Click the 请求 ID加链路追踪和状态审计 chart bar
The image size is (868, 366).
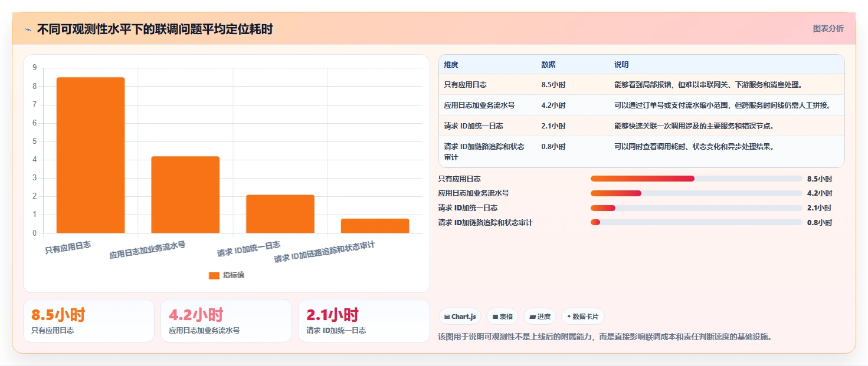pos(375,226)
